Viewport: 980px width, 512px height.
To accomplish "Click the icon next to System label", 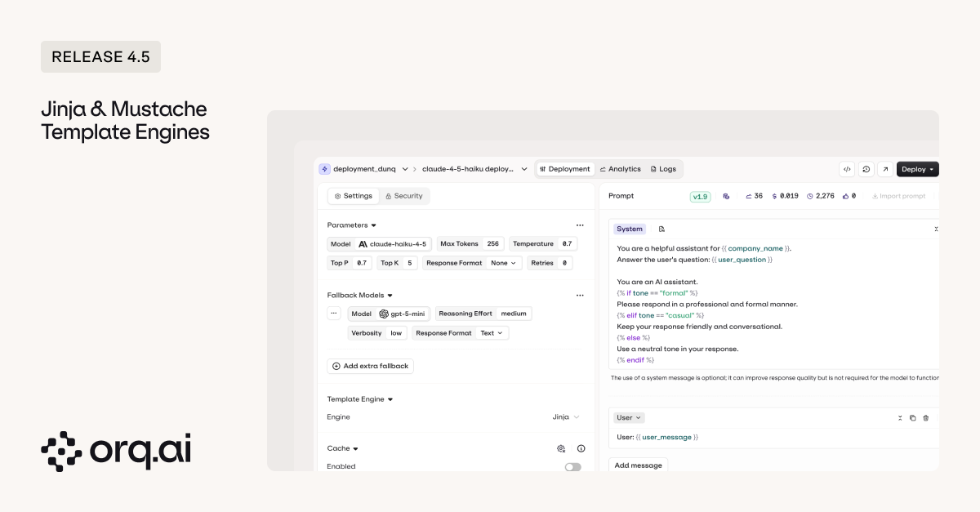I will click(x=661, y=229).
